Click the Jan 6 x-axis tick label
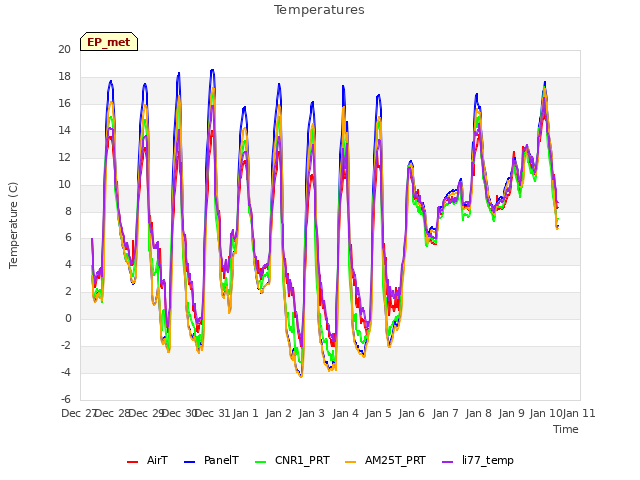Screen dimensions: 640x480 [x=412, y=413]
